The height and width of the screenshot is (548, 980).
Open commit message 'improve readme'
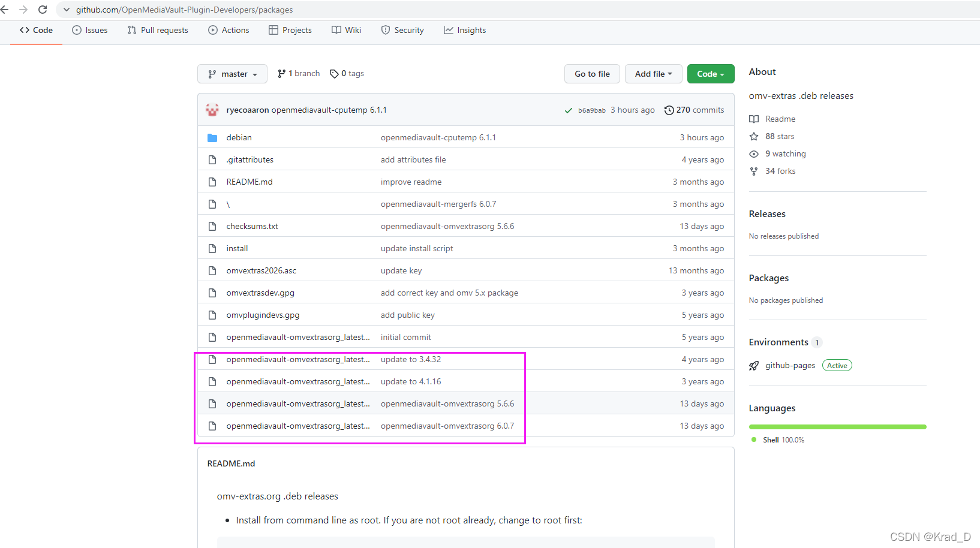(x=411, y=182)
